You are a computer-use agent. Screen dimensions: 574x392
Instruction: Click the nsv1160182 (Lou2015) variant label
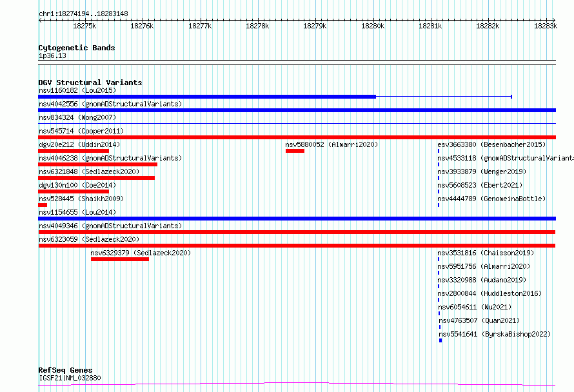(x=77, y=90)
